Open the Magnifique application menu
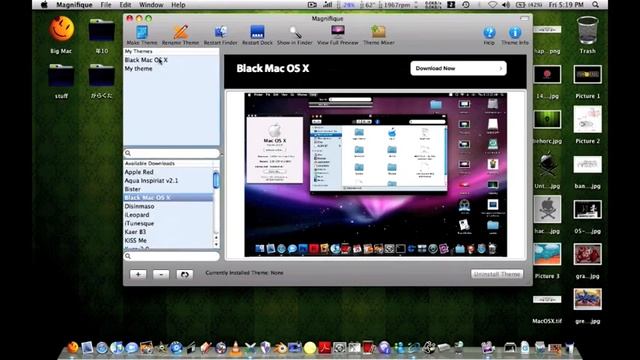Image resolution: width=640 pixels, height=360 pixels. (x=74, y=5)
